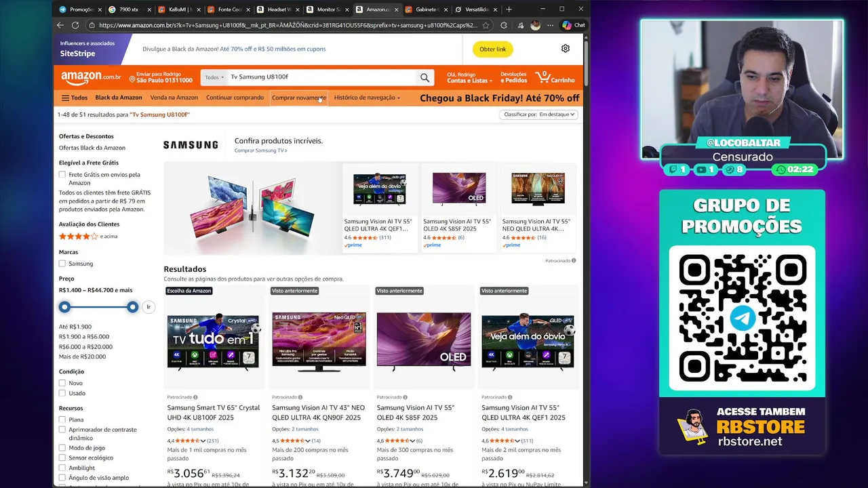The image size is (868, 488).
Task: Click the Patrocinado info icon under the banner
Action: 573,260
